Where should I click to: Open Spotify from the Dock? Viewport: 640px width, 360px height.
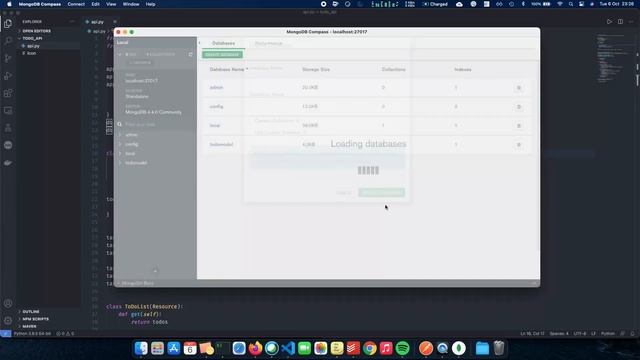pyautogui.click(x=402, y=348)
